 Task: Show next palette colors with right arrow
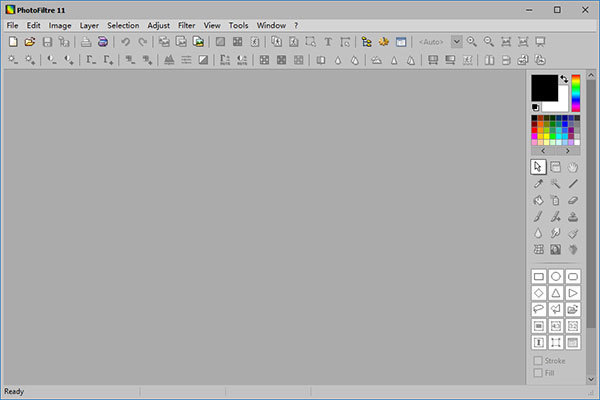[568, 151]
